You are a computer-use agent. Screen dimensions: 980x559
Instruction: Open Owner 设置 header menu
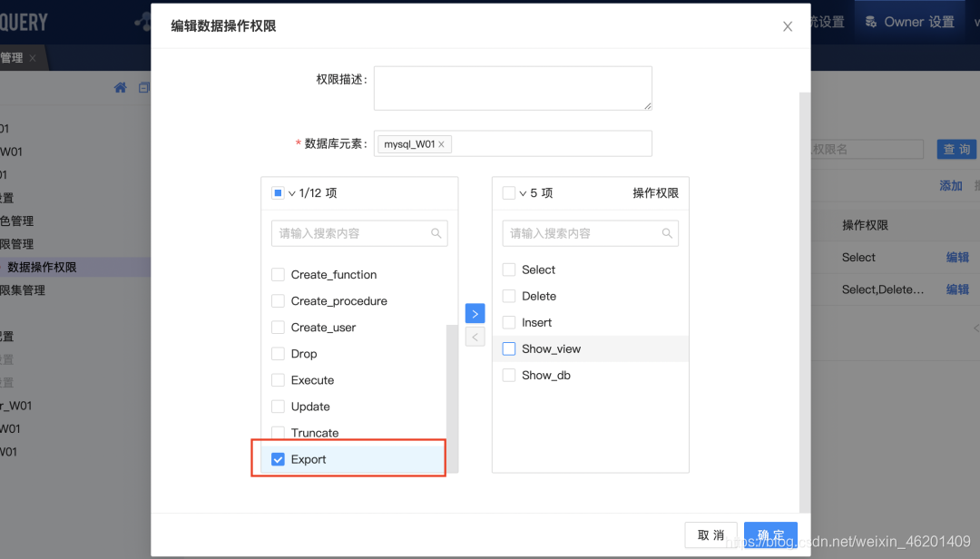tap(910, 22)
